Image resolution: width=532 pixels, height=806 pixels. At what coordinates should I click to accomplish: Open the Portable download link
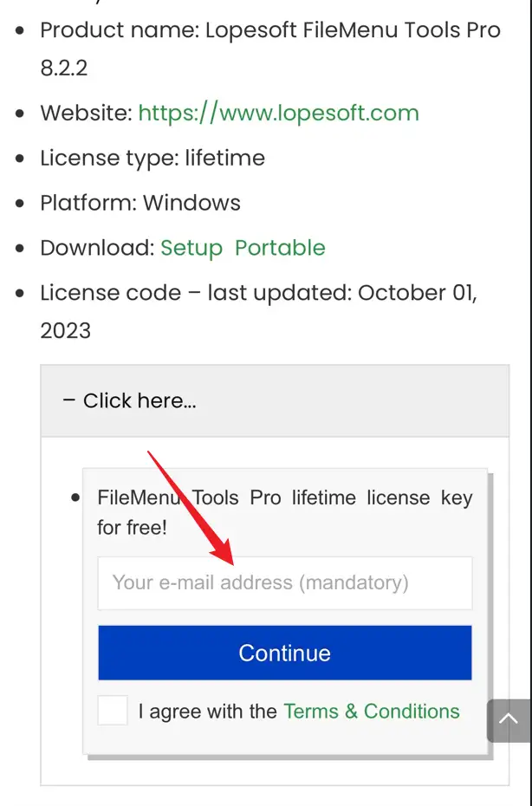(x=280, y=249)
